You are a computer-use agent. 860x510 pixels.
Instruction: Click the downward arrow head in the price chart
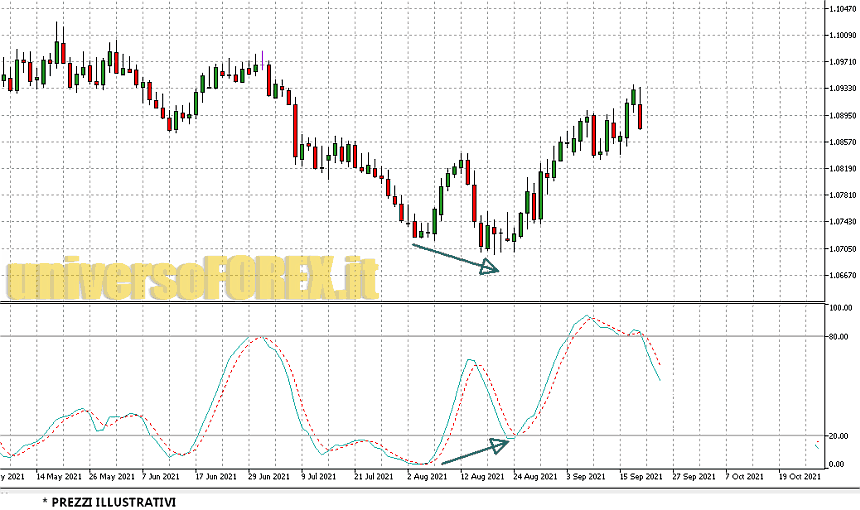click(x=489, y=266)
